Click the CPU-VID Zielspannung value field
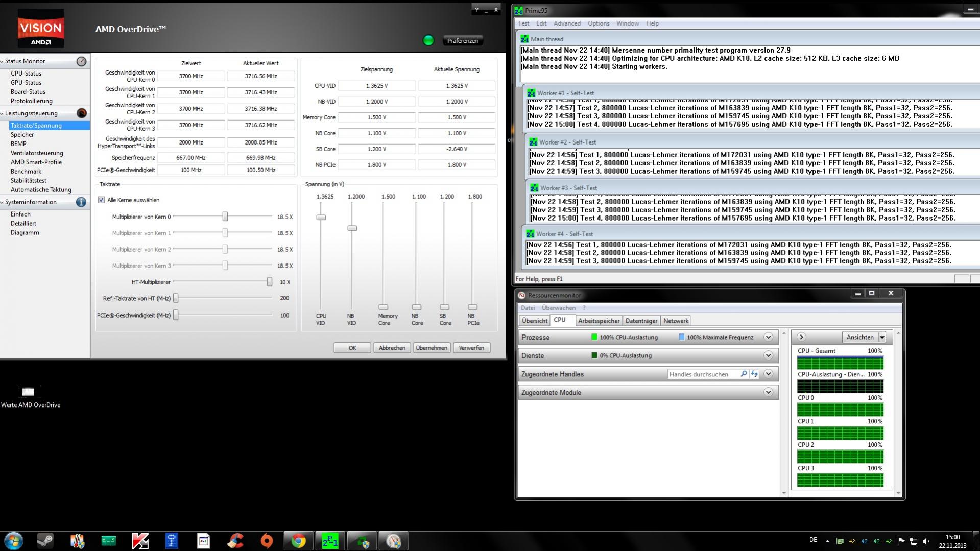Screen dimensions: 980x551 [377, 86]
